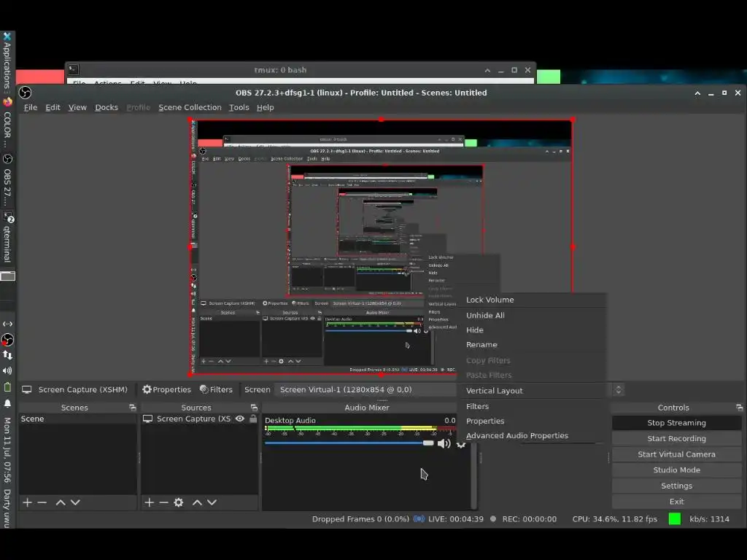The width and height of the screenshot is (747, 560).
Task: Click the battery indicator in side panel
Action: point(7,387)
